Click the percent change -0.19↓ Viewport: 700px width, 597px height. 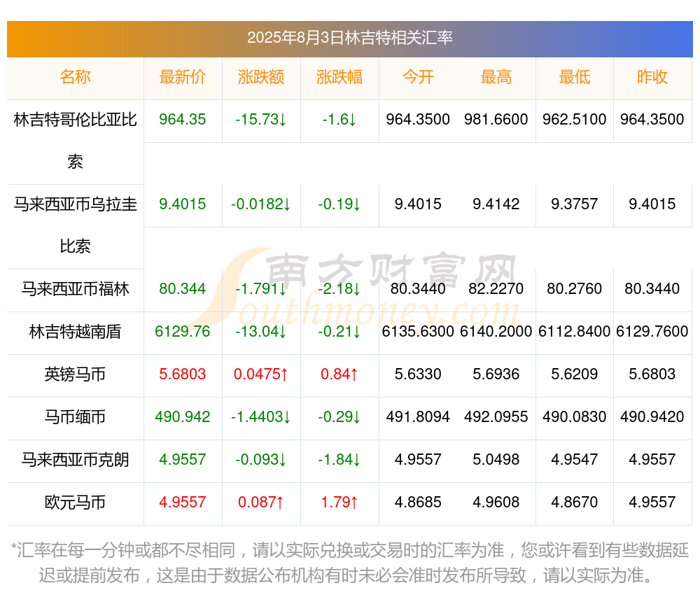click(x=339, y=204)
